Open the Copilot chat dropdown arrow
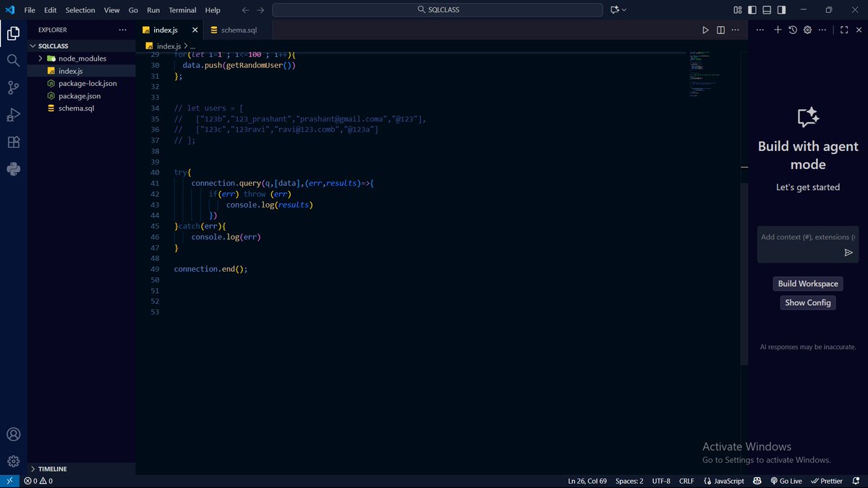This screenshot has width=868, height=488. 624,10
